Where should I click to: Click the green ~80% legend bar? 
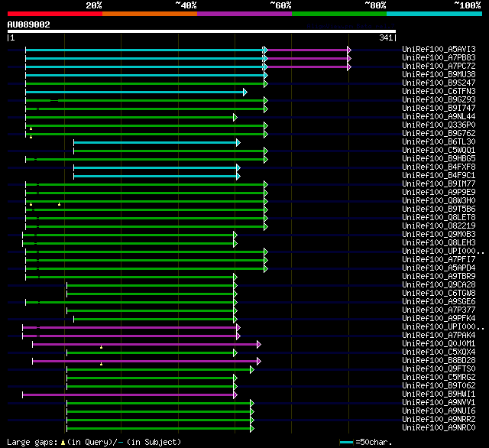click(339, 14)
